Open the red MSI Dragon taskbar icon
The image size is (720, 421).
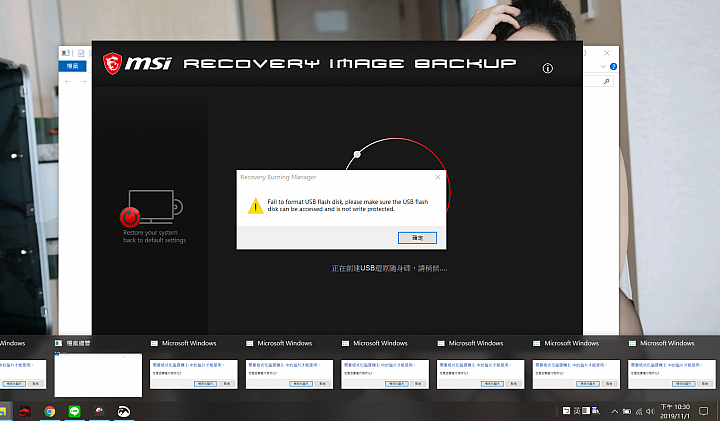point(25,411)
